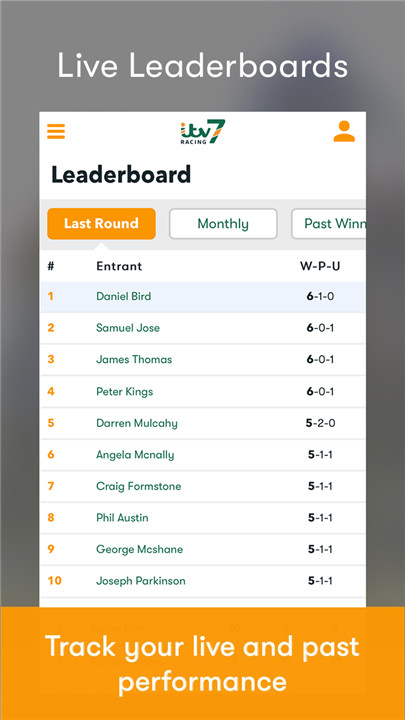Select the Last Round tab
The width and height of the screenshot is (405, 720).
(101, 224)
